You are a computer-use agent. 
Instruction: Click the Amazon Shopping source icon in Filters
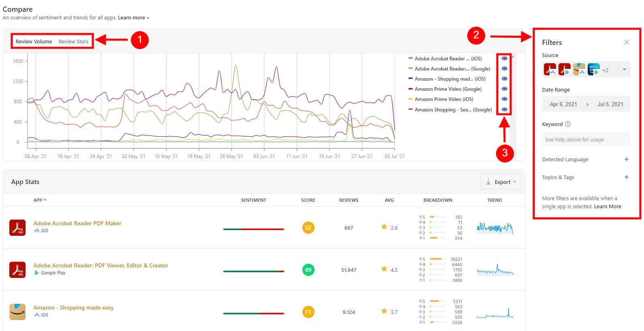click(x=579, y=70)
